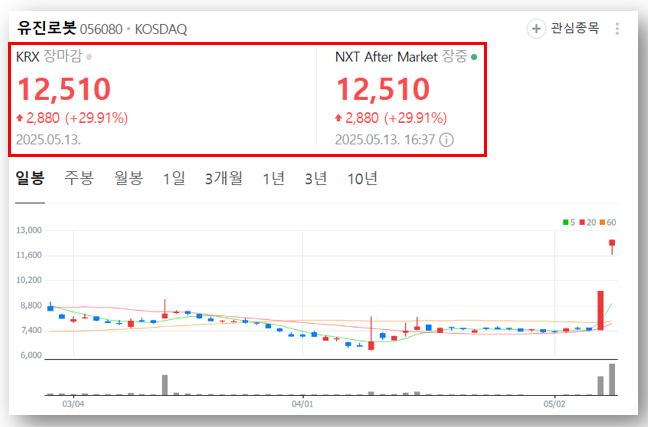Viewport: 648px width, 427px height.
Task: Click the 6,000 price axis label
Action: (x=31, y=355)
